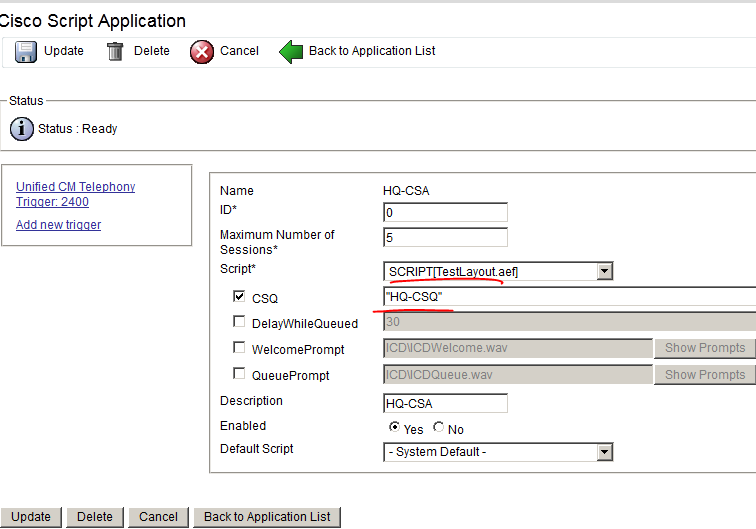This screenshot has width=756, height=529.
Task: Check the QueuePrompt option
Action: tap(239, 373)
